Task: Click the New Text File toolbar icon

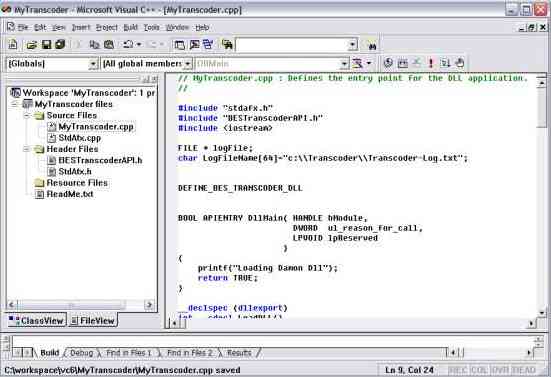Action: tap(13, 45)
